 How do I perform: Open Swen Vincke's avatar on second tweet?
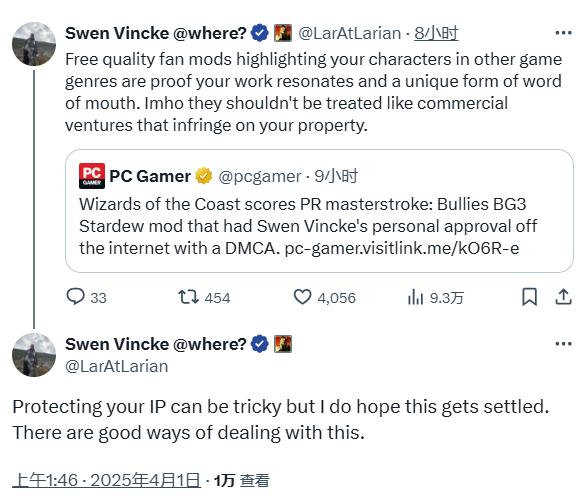34,355
